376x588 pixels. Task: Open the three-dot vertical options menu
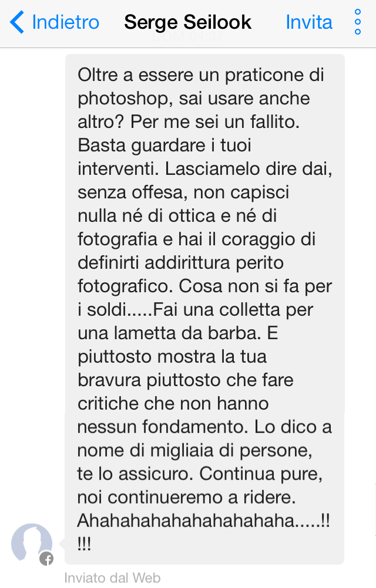point(358,22)
